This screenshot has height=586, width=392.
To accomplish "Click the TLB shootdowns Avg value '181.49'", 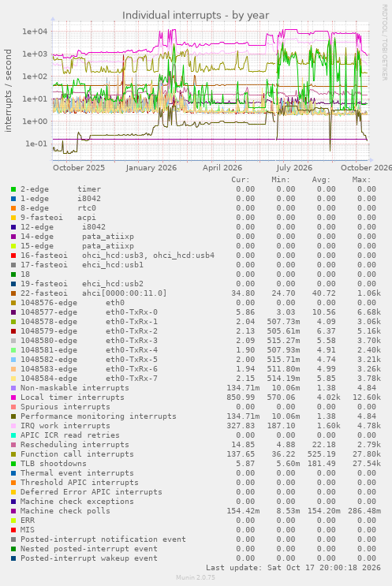I will tap(321, 464).
